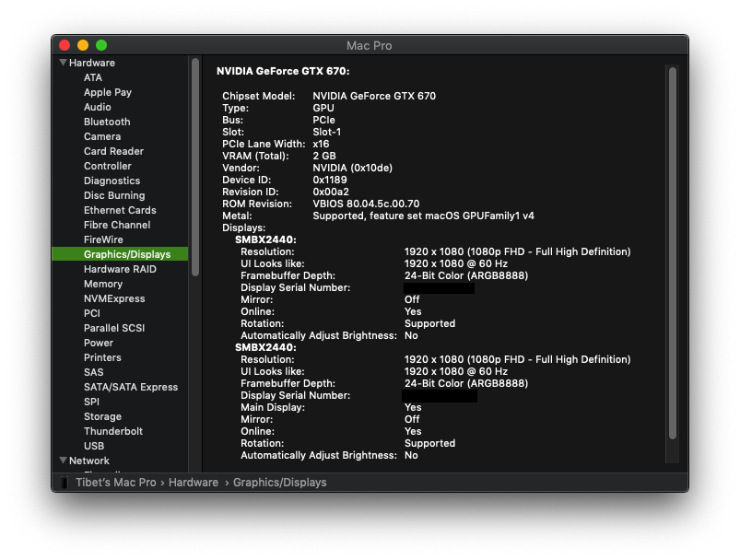The height and width of the screenshot is (560, 740).
Task: Select Diagnostics in the sidebar
Action: 112,181
